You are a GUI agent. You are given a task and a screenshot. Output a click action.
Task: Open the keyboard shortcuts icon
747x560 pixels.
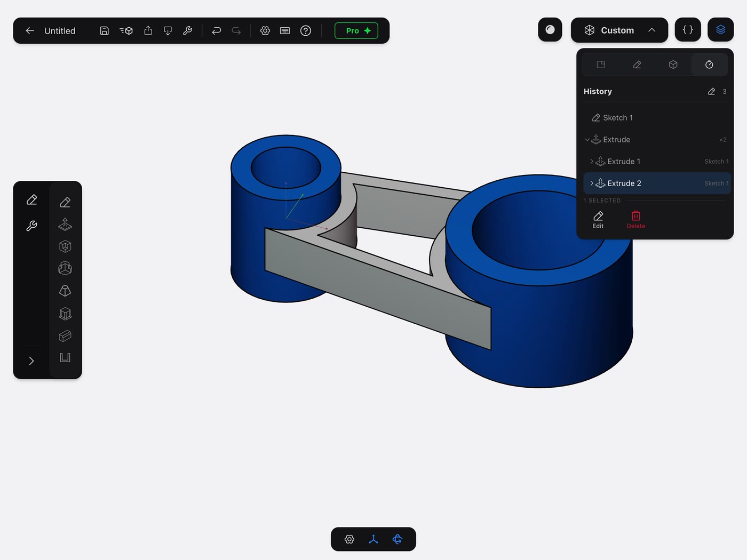[285, 31]
